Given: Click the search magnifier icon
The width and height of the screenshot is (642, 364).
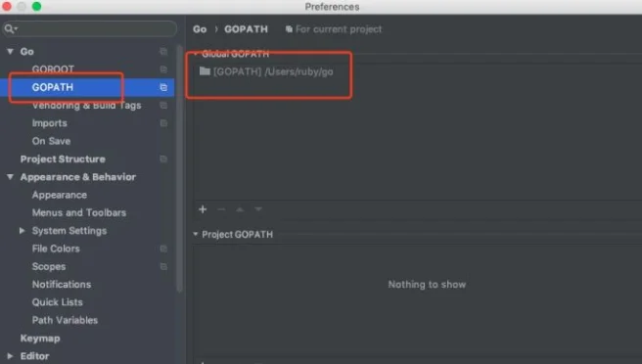Looking at the screenshot, I should point(10,28).
